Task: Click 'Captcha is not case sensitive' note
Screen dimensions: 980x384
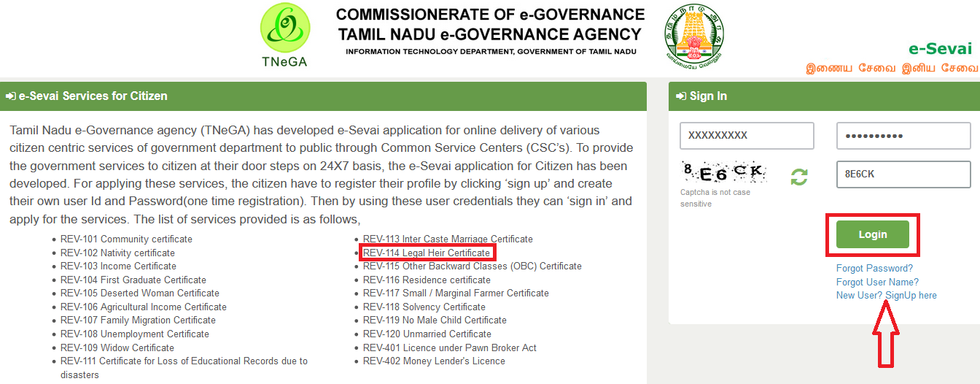Action: (x=715, y=198)
